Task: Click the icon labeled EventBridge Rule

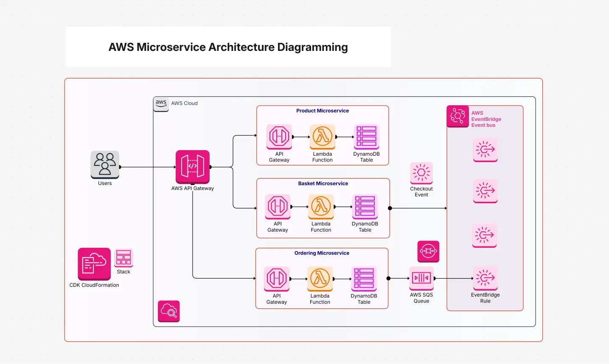Action: [485, 278]
